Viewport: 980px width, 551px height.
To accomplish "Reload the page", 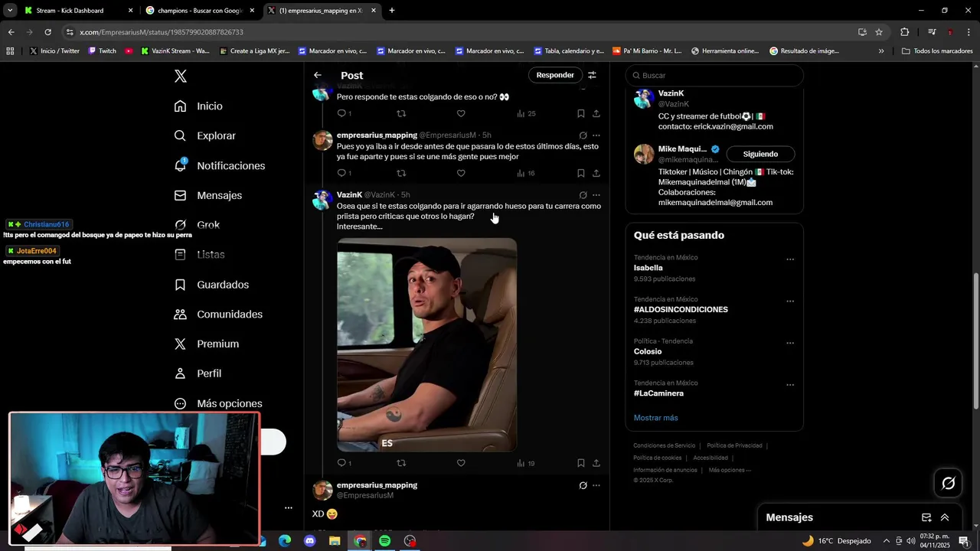I will [47, 32].
